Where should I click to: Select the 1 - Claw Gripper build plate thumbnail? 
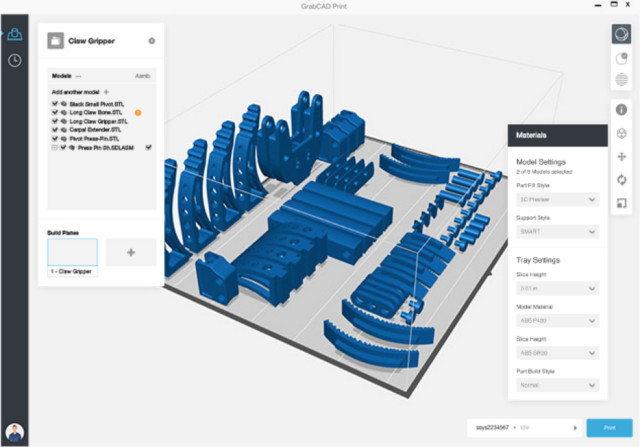coord(72,253)
